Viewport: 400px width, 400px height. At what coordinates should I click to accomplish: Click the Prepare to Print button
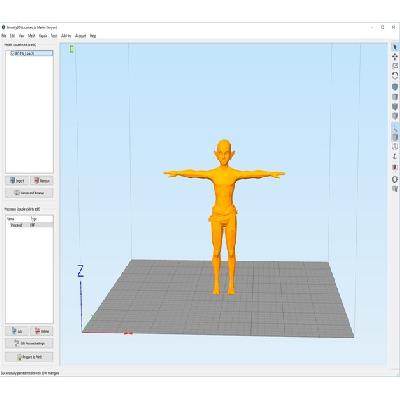29,357
